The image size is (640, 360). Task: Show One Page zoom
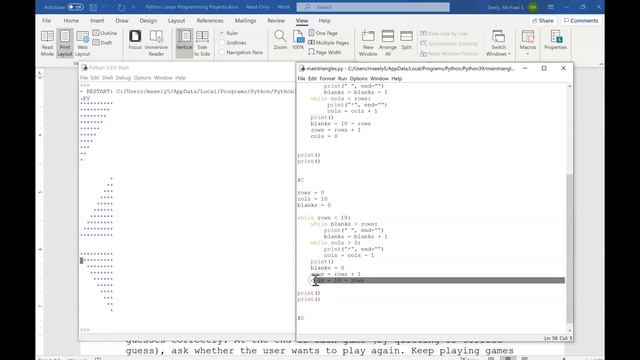(323, 33)
